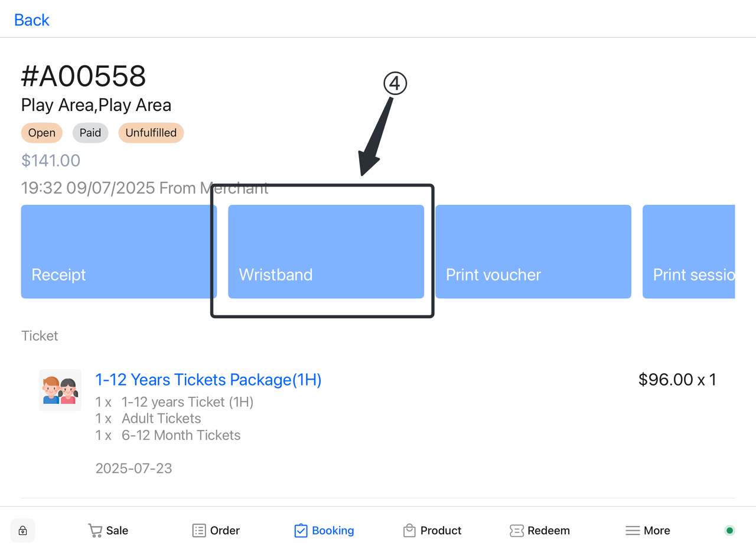
Task: Tap the Back link at top
Action: click(32, 20)
